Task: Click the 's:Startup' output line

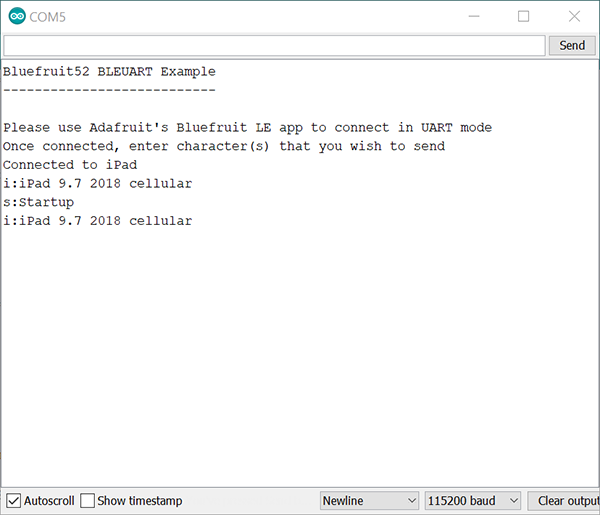Action: pos(38,202)
